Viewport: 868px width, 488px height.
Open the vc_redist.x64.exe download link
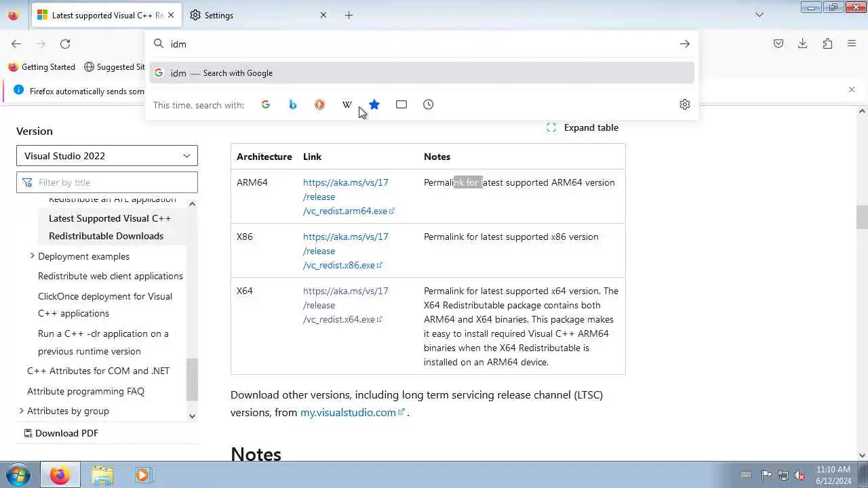346,305
